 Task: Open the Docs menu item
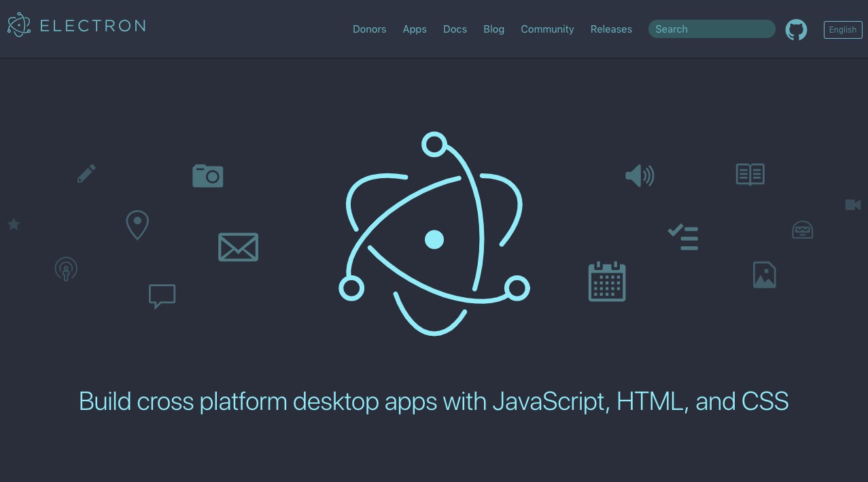pos(455,29)
